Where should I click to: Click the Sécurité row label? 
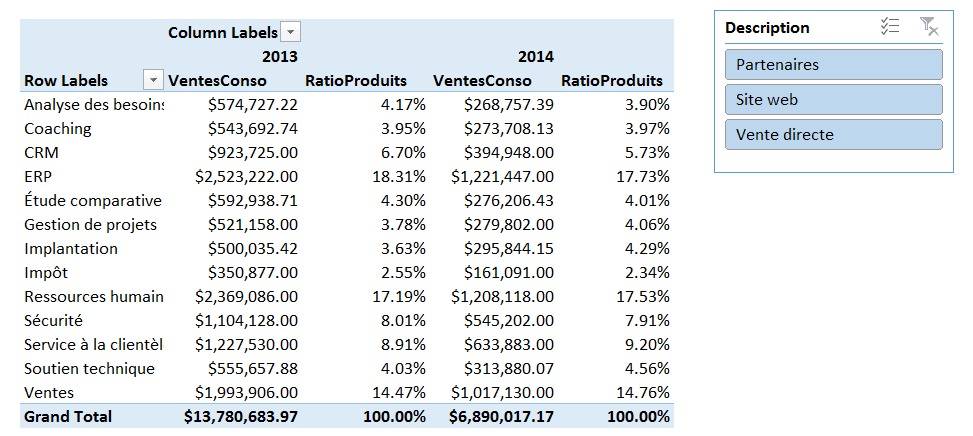point(53,320)
